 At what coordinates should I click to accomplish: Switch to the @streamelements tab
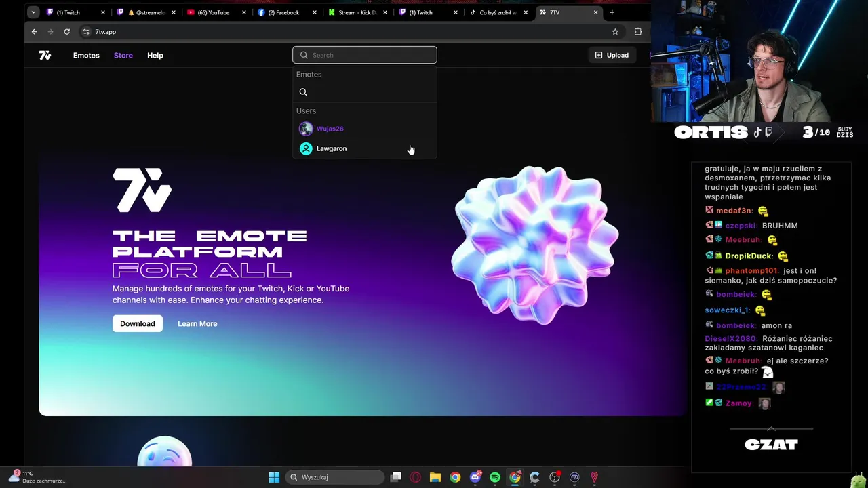tap(145, 12)
